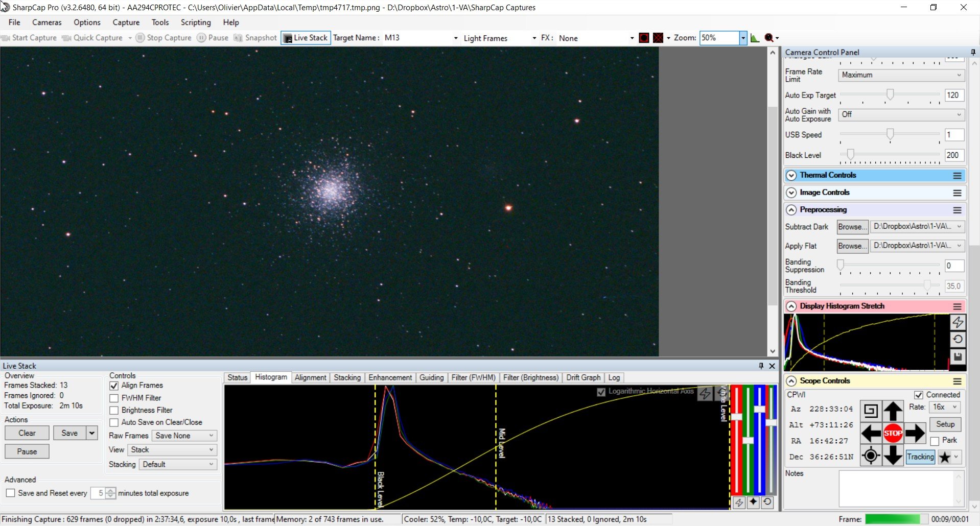The image size is (980, 526).
Task: Save display stretch using the floppy disk icon
Action: 958,356
